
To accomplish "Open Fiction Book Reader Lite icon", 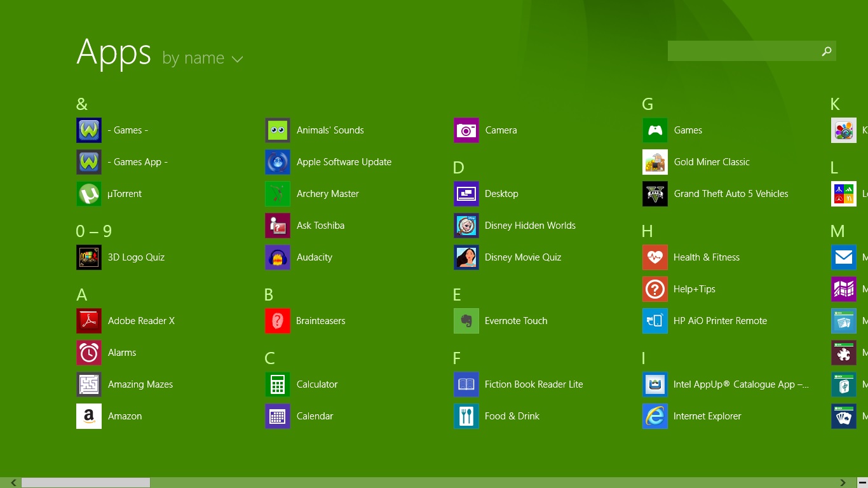I will pos(466,384).
